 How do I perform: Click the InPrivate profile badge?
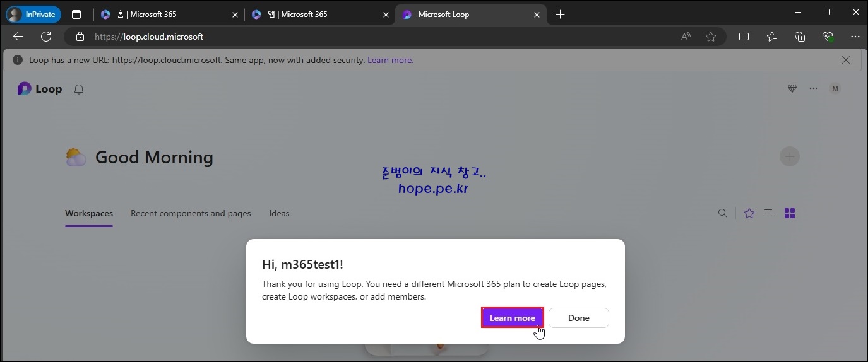coord(33,15)
